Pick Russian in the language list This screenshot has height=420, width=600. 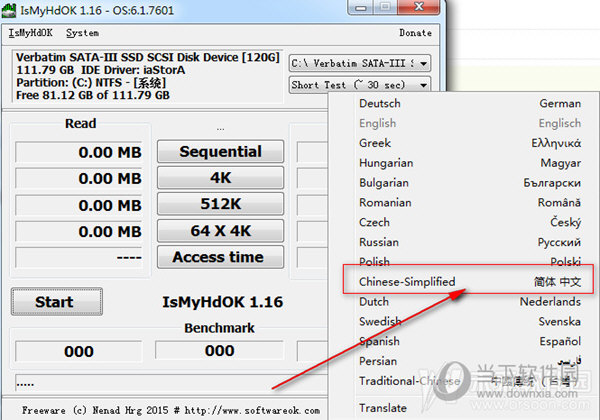click(470, 242)
